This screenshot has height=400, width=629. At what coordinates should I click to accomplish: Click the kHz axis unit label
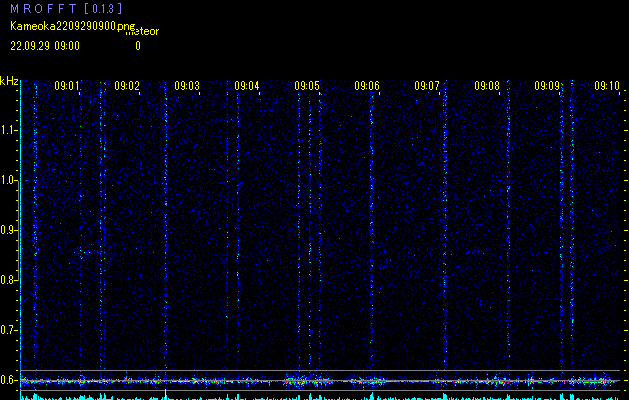9,81
